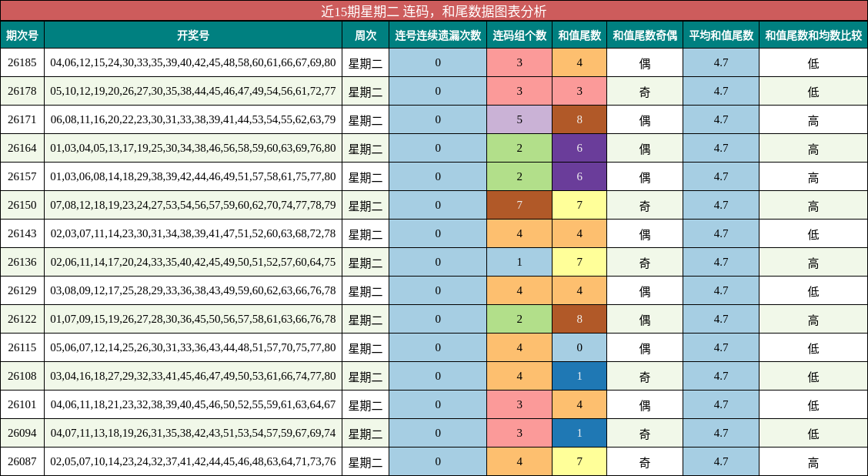This screenshot has height=476, width=868.
Task: Click '4.7' average cell in row 26129
Action: coord(721,291)
